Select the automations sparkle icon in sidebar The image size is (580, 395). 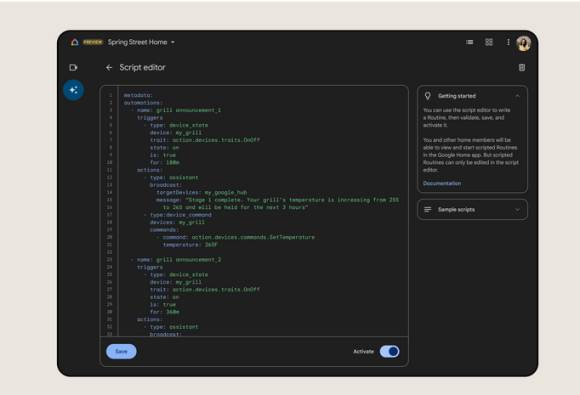(74, 90)
